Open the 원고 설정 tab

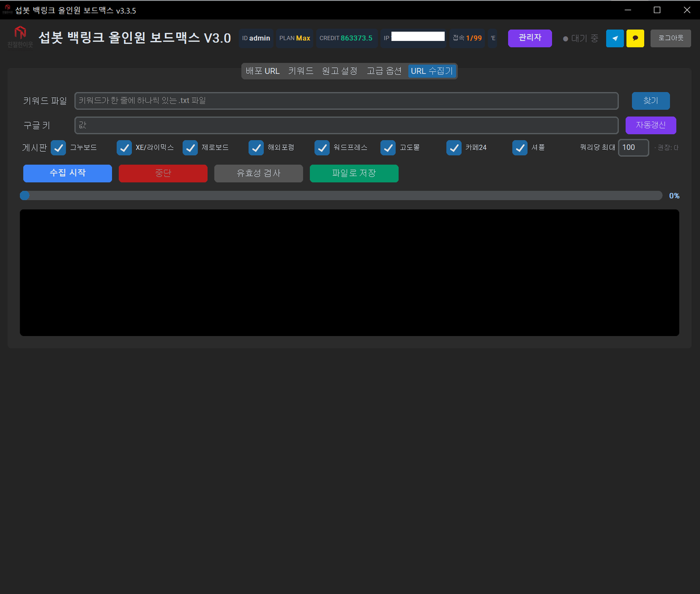pos(340,71)
